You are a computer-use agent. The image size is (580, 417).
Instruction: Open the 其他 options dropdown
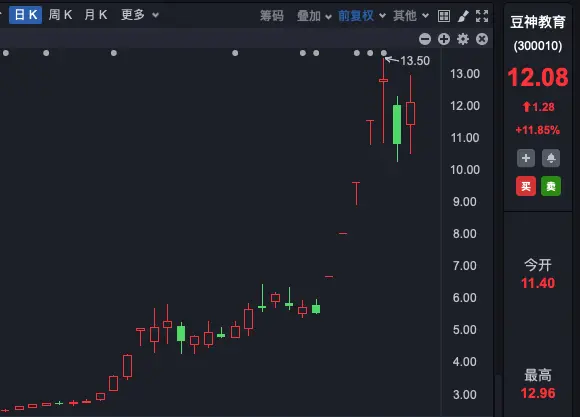pyautogui.click(x=411, y=16)
